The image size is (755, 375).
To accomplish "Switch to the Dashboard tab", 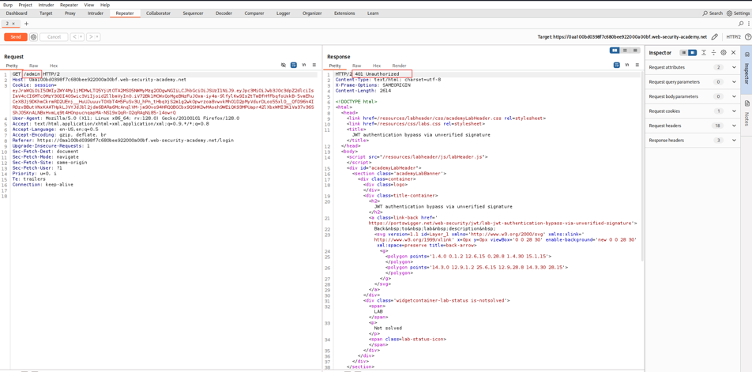I will pos(16,13).
